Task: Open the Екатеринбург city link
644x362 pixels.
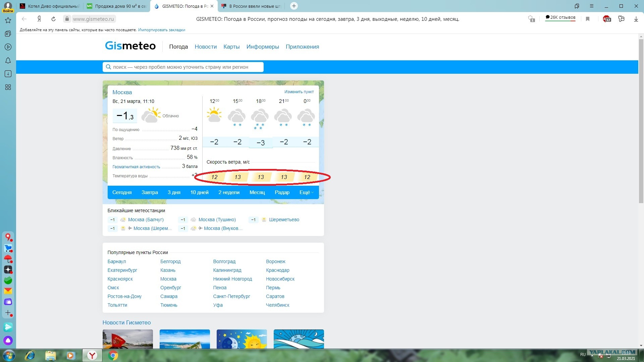Action: (x=122, y=270)
